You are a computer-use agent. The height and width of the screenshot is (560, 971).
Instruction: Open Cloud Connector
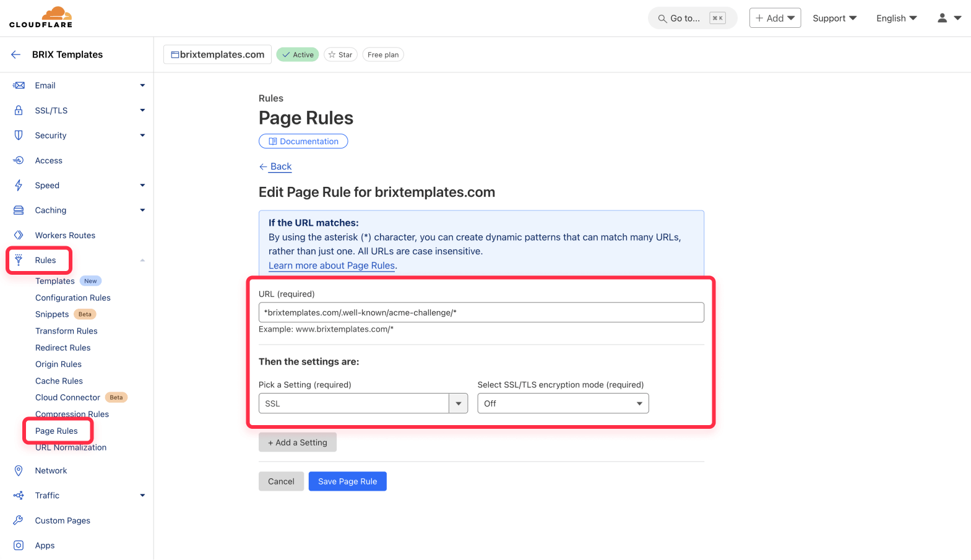67,397
